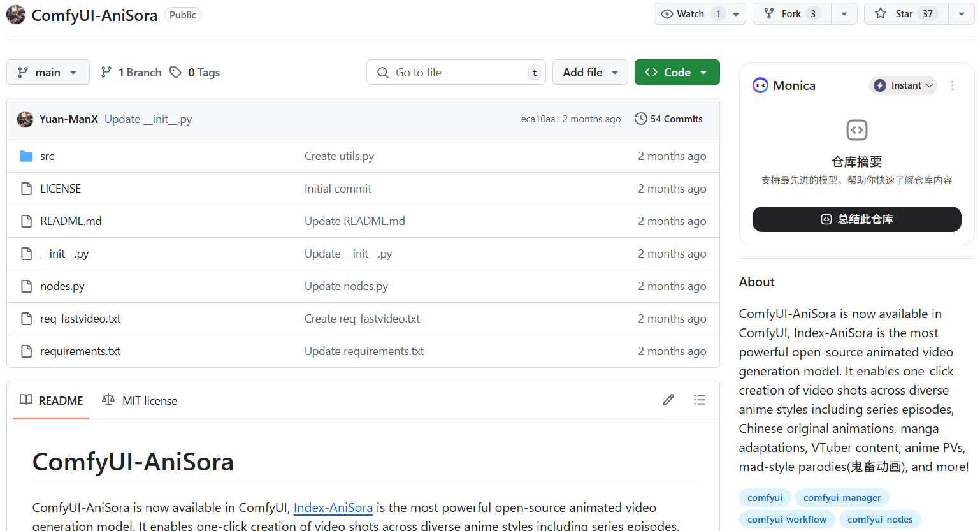Switch to the MIT license tab
The width and height of the screenshot is (980, 531).
click(x=140, y=400)
